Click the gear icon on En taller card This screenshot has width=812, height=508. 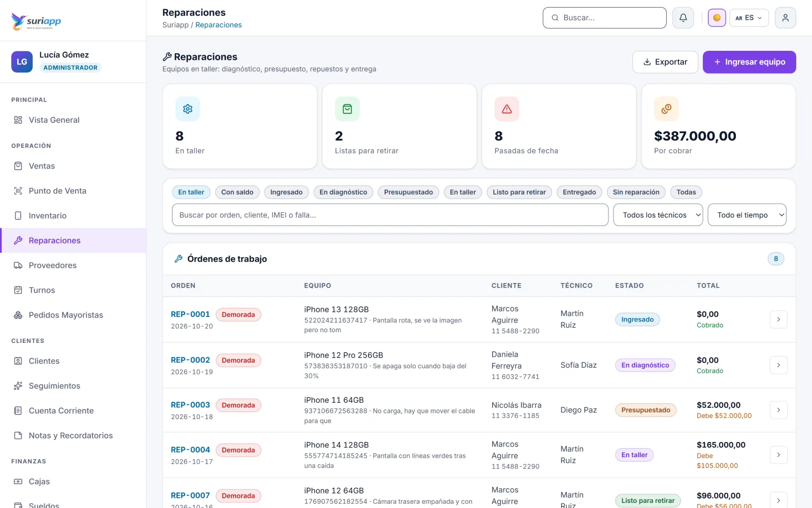(188, 109)
